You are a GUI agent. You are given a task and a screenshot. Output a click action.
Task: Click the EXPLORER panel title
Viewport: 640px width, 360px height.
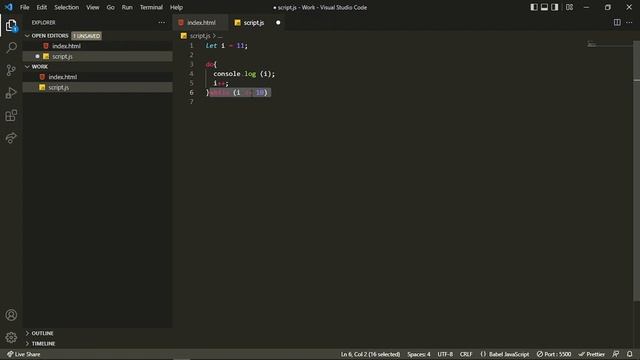pyautogui.click(x=44, y=22)
